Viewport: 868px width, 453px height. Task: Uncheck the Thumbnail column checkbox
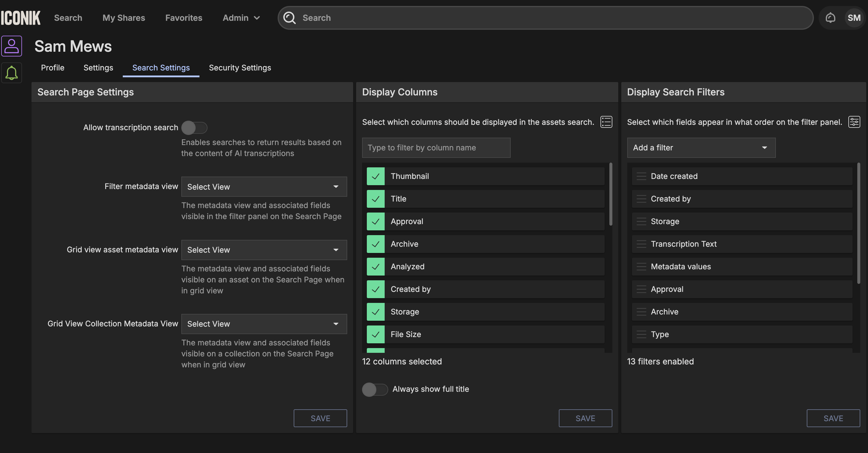tap(375, 176)
